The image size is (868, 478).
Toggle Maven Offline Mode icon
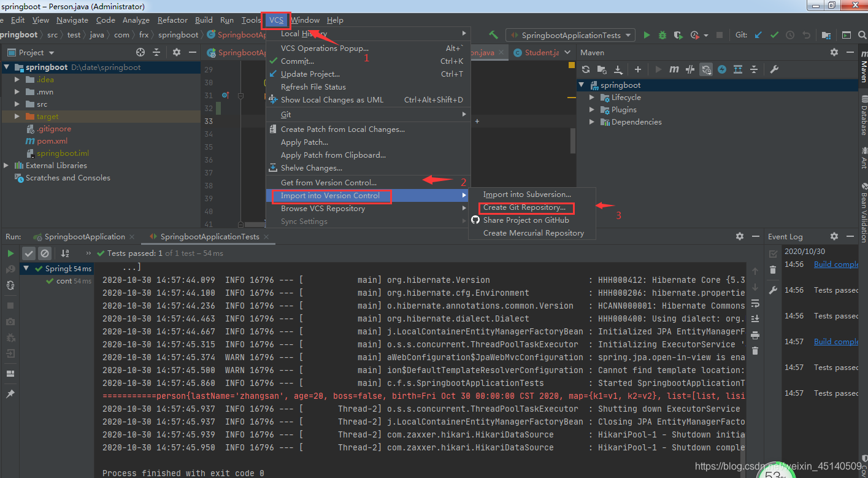[690, 69]
